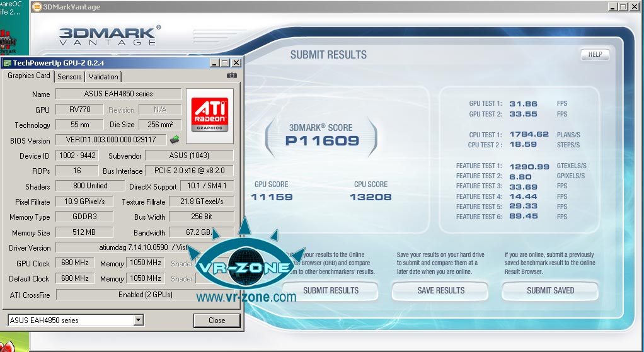Screen dimensions: 644x352
Task: Click the FEATURE TEST 4 result 14.44
Action: (523, 196)
